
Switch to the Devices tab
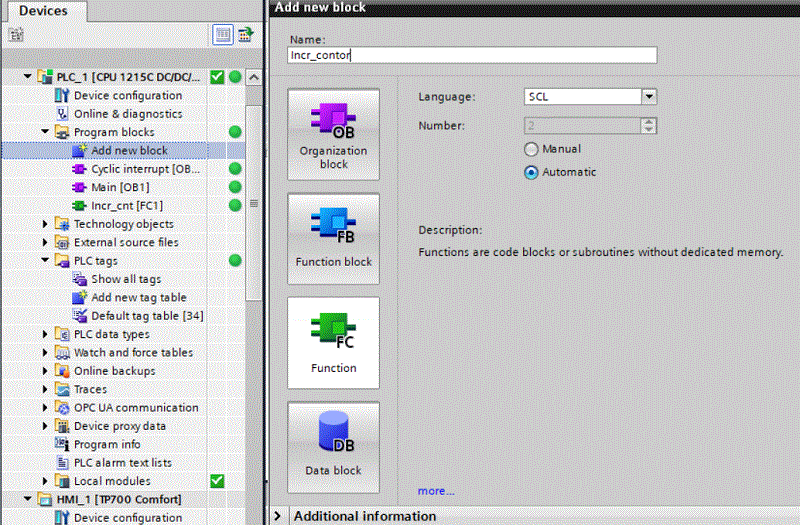click(x=43, y=11)
